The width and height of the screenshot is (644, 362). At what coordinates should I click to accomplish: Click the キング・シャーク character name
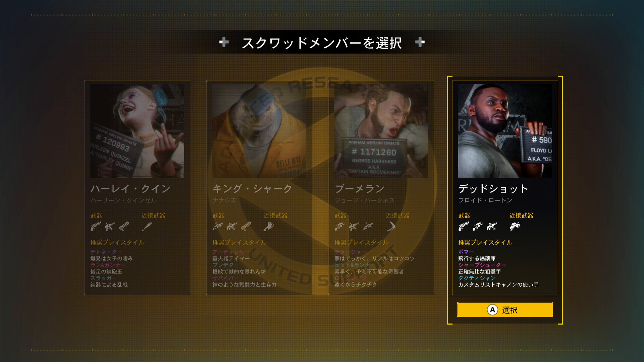252,189
